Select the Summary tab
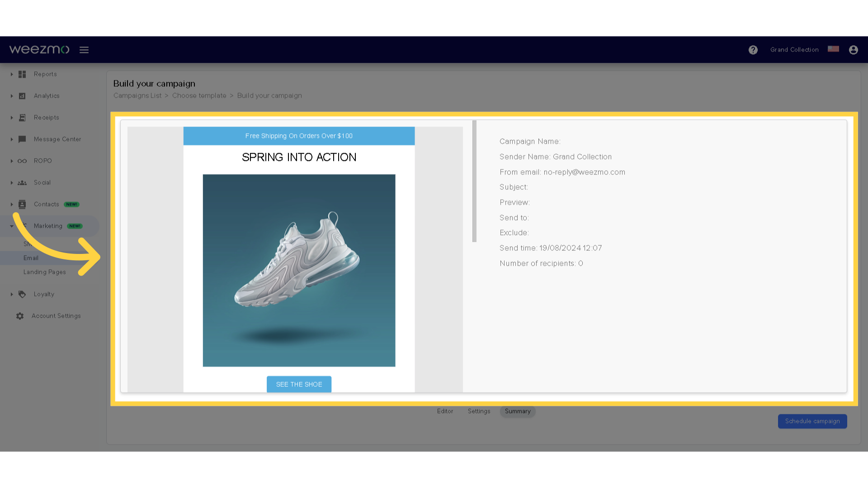The height and width of the screenshot is (488, 868). point(518,411)
